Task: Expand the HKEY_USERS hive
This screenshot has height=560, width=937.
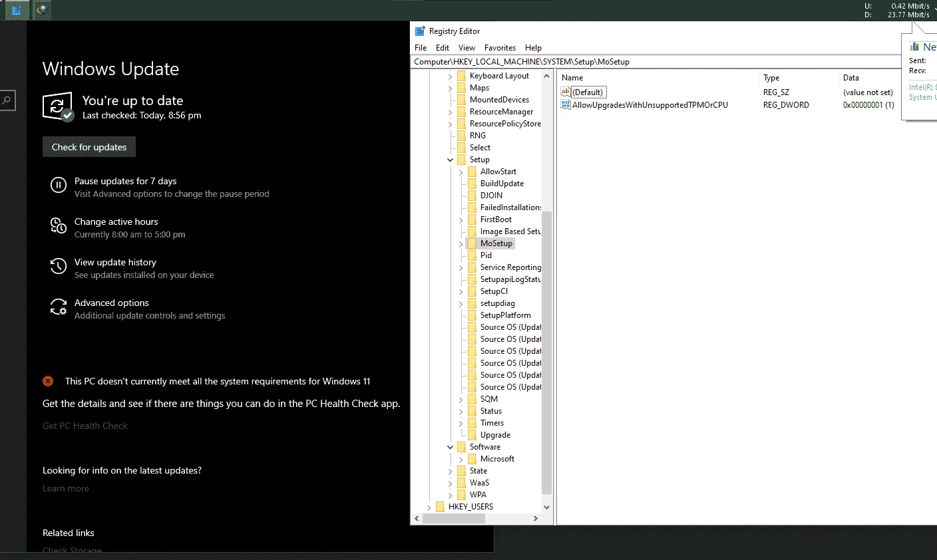Action: tap(429, 507)
